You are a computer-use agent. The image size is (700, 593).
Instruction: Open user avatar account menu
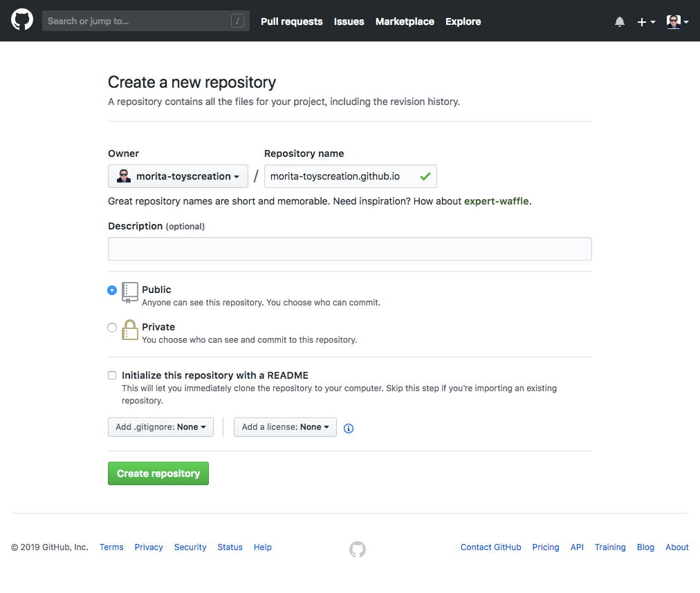point(676,21)
